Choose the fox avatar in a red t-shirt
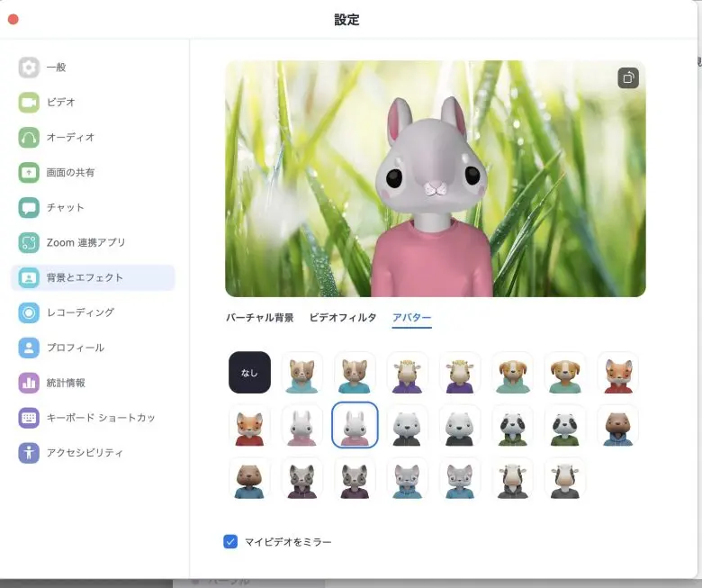This screenshot has width=702, height=588. point(249,425)
